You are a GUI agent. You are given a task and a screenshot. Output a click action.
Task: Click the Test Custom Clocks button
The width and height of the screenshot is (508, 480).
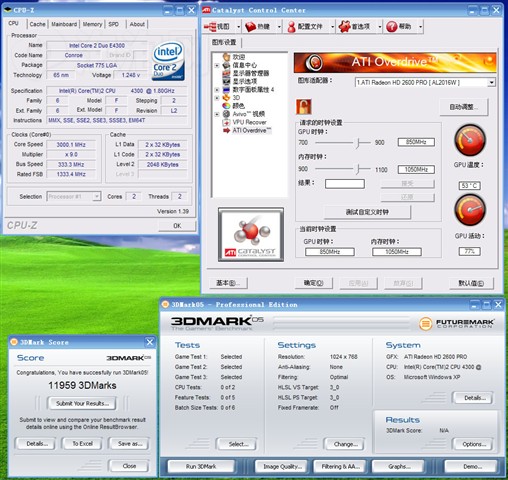(367, 212)
